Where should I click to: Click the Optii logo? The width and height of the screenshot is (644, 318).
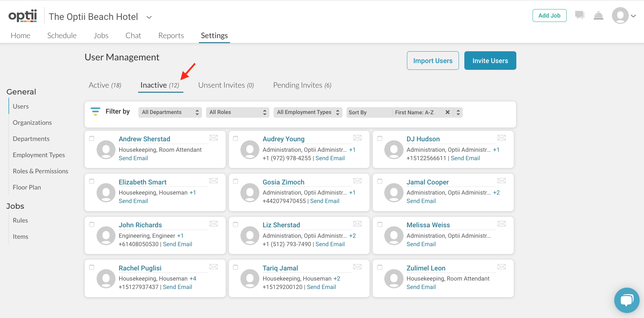tap(23, 16)
